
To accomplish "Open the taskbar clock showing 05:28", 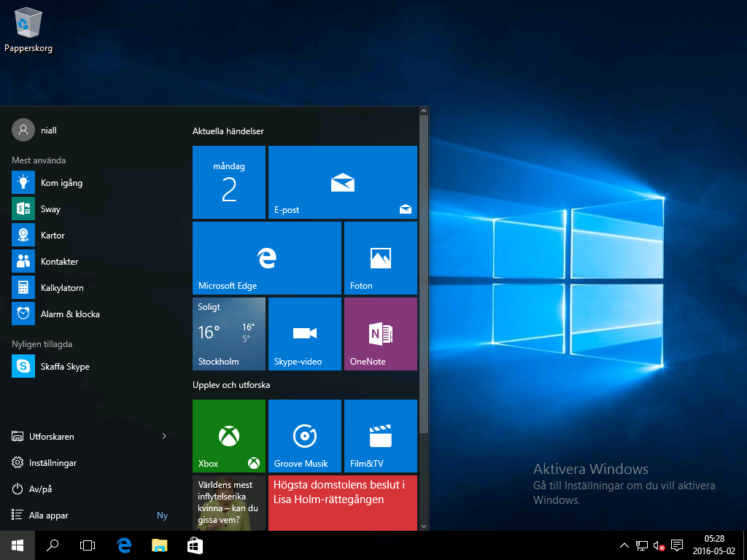I will click(713, 545).
